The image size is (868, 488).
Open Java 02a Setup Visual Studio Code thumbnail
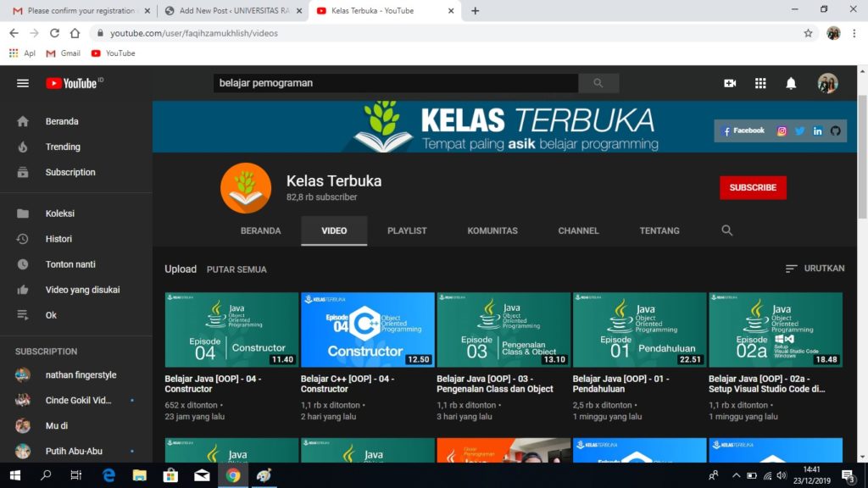pos(776,330)
